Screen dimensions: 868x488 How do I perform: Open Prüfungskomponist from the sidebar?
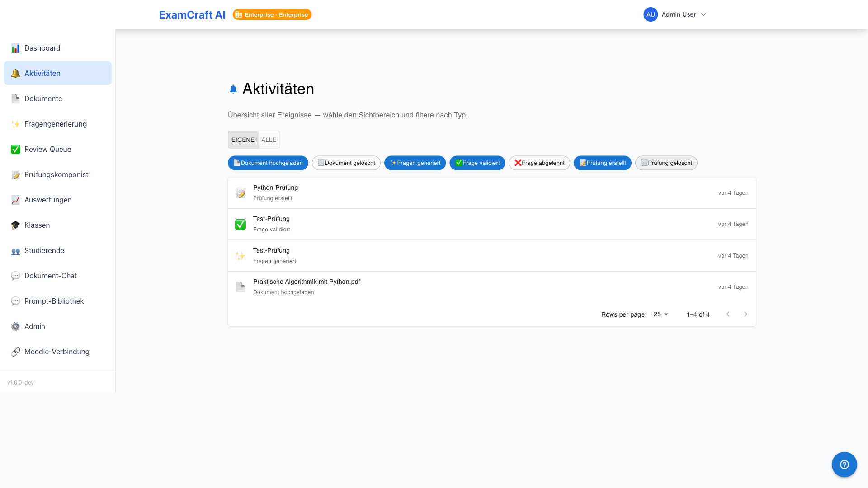pos(57,174)
